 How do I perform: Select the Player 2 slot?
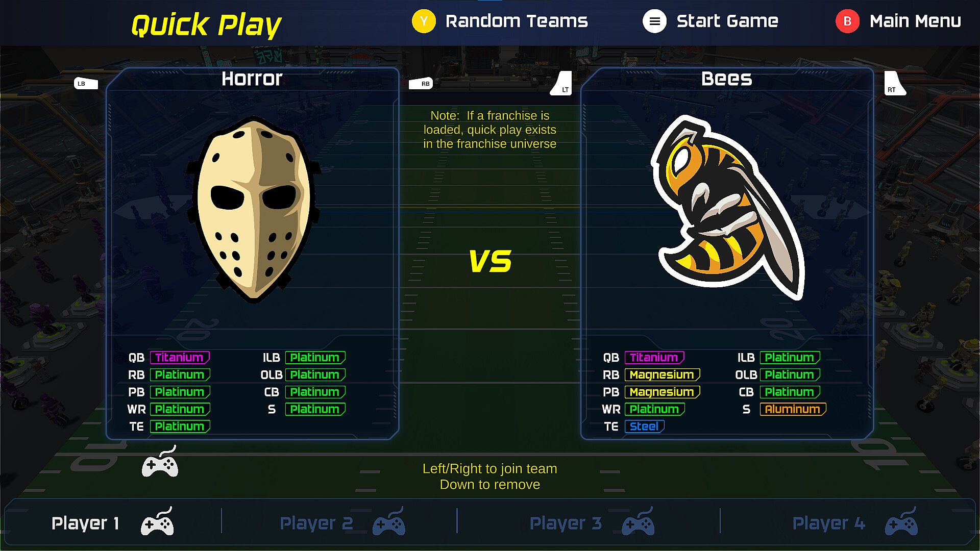[339, 522]
